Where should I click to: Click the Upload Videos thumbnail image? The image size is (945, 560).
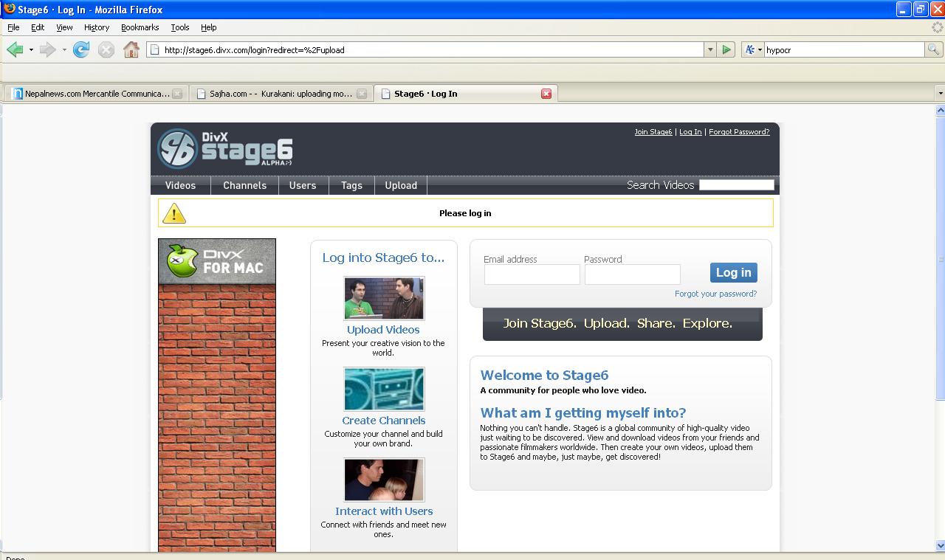[384, 298]
